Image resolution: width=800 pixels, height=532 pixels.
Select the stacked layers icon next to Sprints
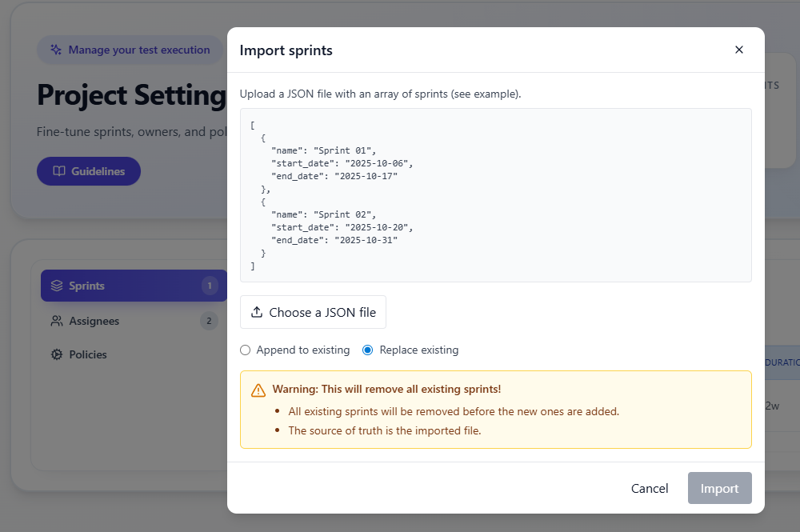pos(57,286)
